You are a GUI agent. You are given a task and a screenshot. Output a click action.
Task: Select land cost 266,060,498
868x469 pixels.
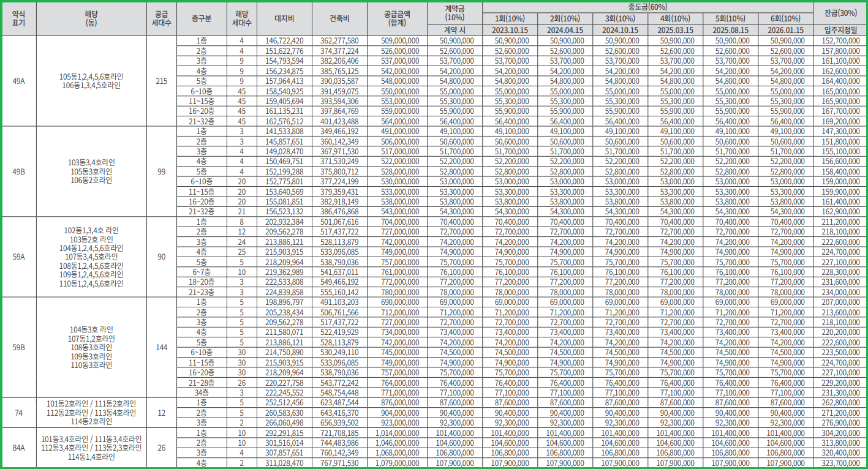(x=284, y=422)
